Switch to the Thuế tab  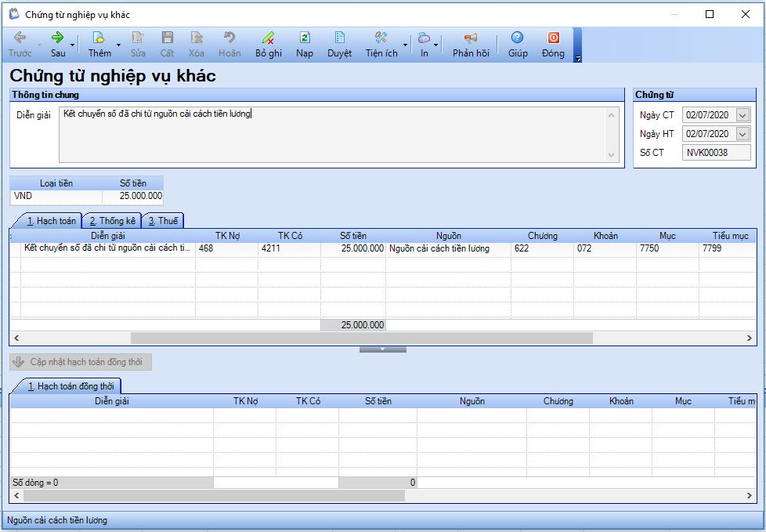coord(163,221)
